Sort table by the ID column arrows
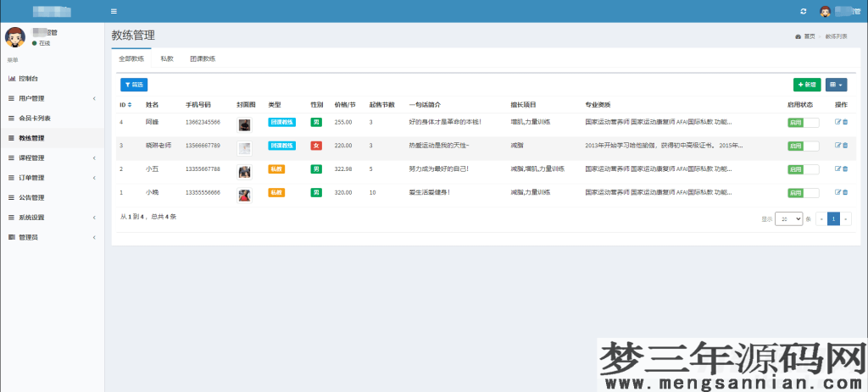 pyautogui.click(x=130, y=104)
